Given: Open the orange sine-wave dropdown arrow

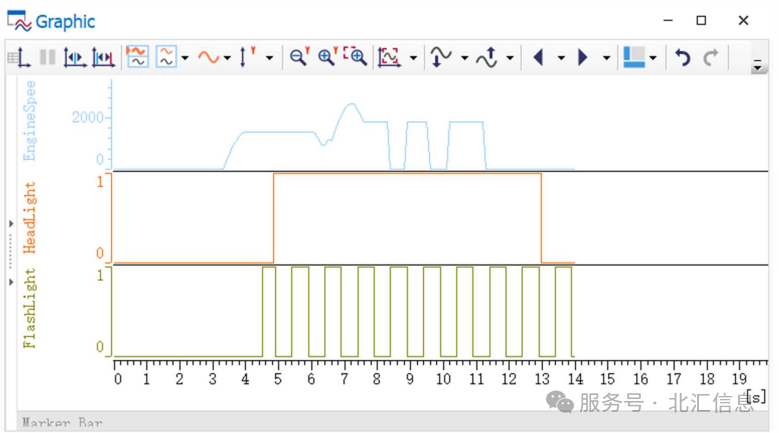Looking at the screenshot, I should 227,58.
